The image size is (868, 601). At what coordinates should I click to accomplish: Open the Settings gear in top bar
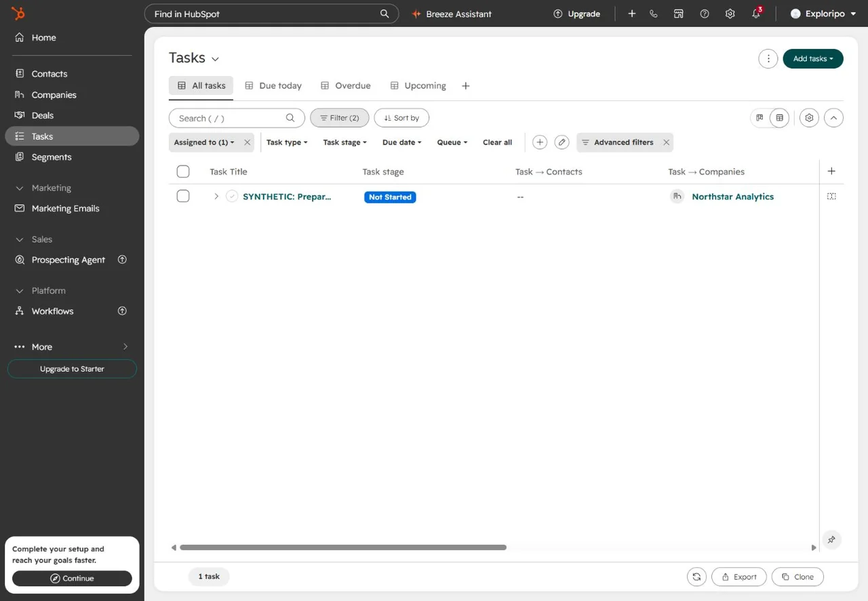(x=730, y=14)
